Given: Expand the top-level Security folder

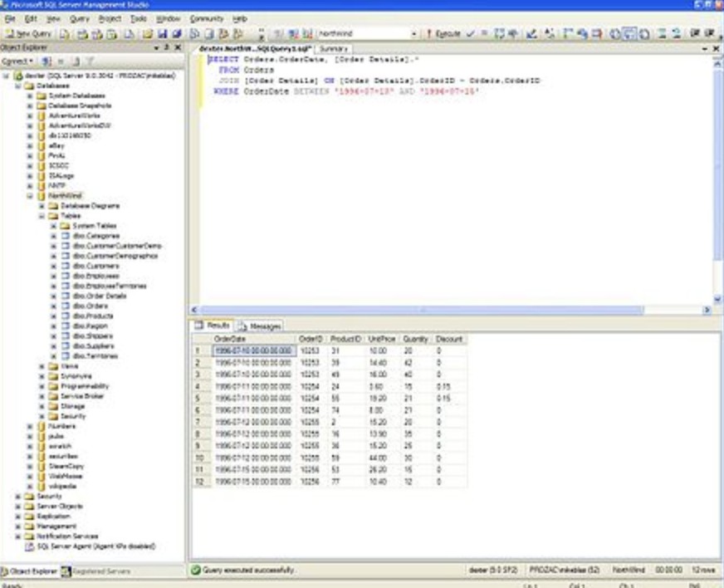Looking at the screenshot, I should (x=18, y=496).
